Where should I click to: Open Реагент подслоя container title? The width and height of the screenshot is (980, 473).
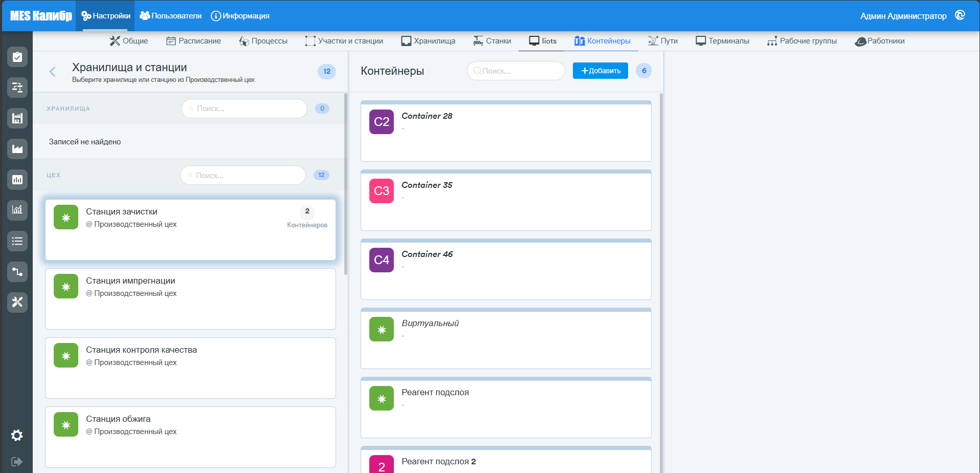pos(435,392)
